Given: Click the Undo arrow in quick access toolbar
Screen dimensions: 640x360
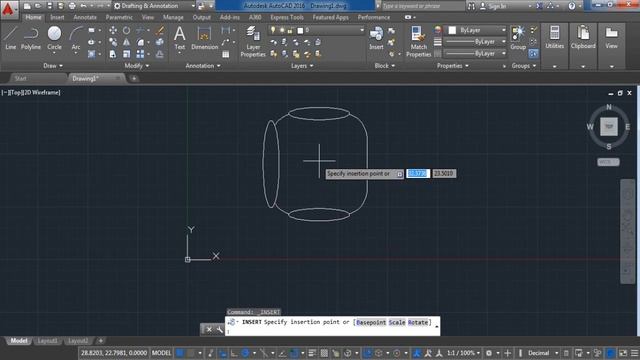Looking at the screenshot, I should (83, 6).
